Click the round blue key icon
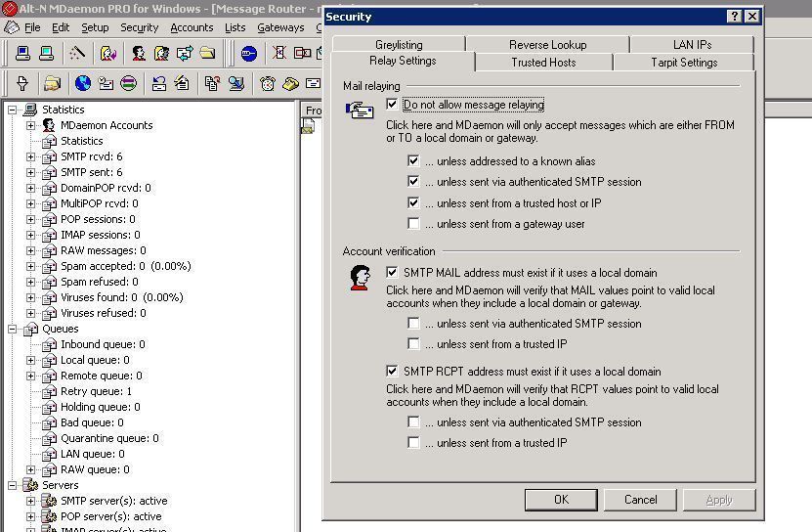The width and height of the screenshot is (812, 532). [249, 53]
